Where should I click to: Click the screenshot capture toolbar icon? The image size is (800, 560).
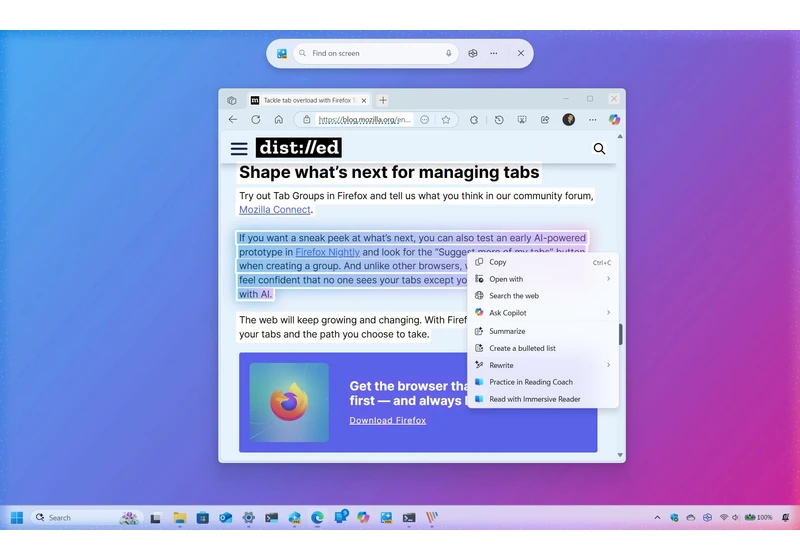(522, 120)
